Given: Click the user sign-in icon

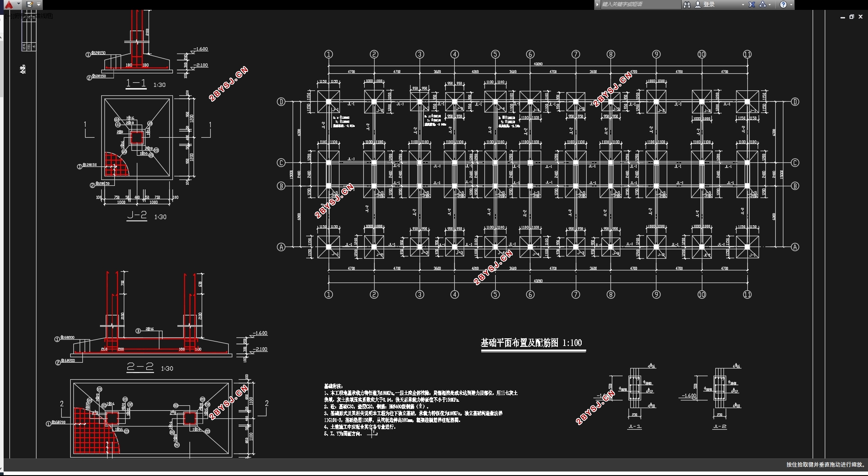Looking at the screenshot, I should [698, 4].
